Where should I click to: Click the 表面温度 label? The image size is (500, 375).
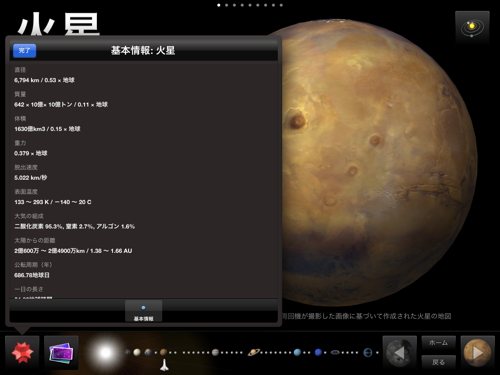coord(26,192)
